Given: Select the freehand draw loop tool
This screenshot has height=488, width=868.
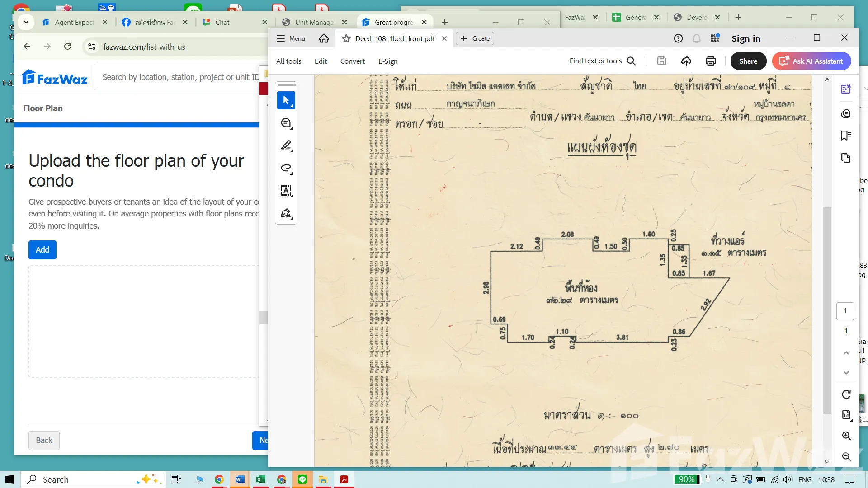Looking at the screenshot, I should click(286, 168).
